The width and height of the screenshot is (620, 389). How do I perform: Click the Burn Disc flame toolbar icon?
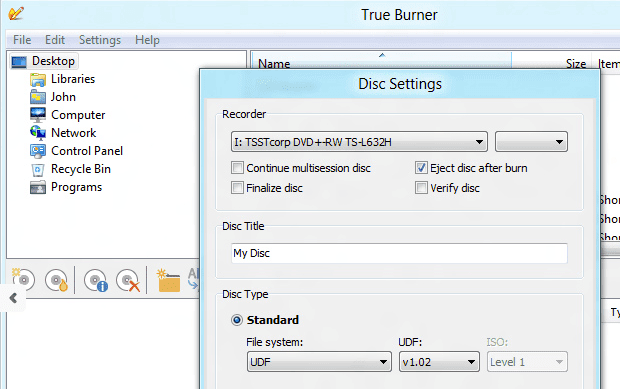[x=56, y=280]
